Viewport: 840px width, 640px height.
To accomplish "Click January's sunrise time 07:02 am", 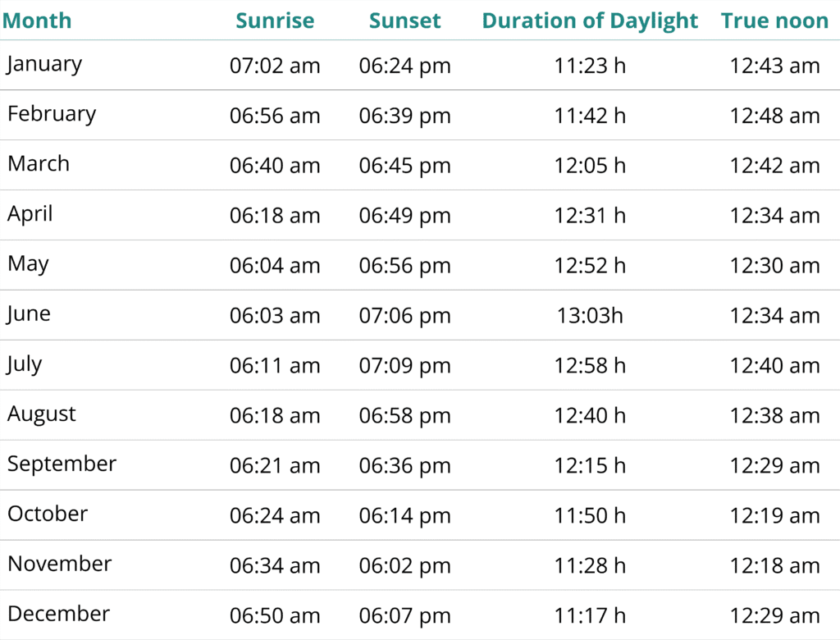I will (275, 66).
